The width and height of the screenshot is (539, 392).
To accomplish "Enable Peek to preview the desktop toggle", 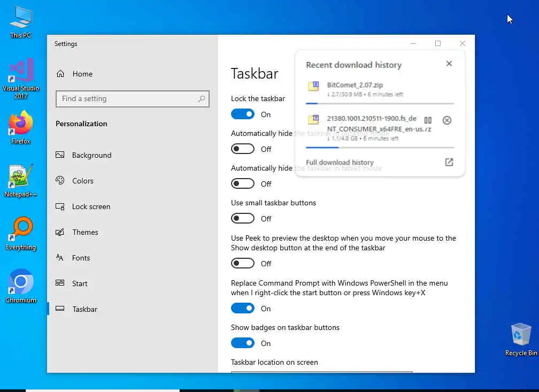I will coord(243,264).
